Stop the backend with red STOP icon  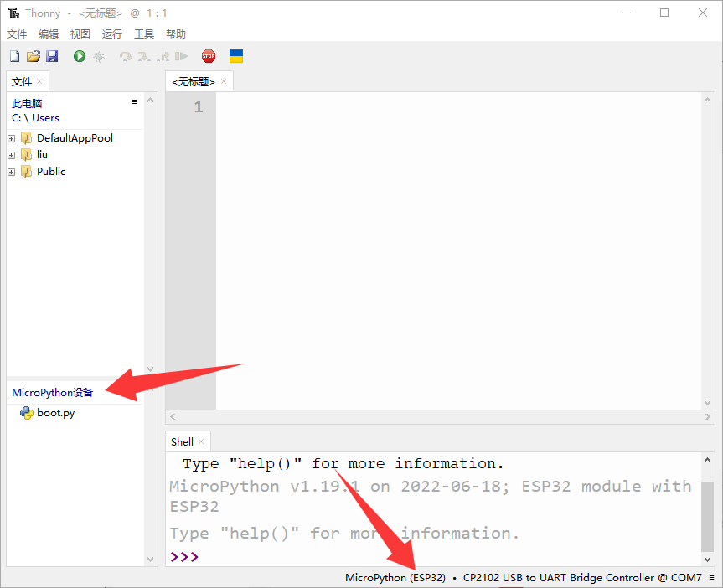(209, 56)
